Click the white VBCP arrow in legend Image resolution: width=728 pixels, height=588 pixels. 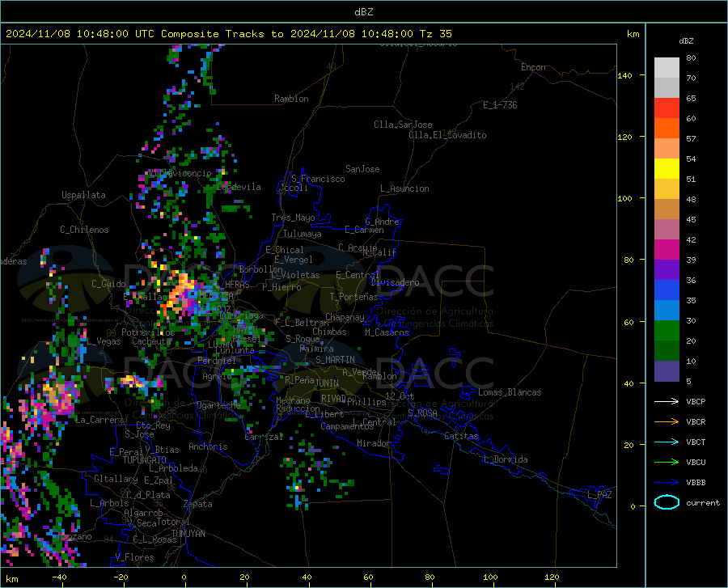[667, 401]
